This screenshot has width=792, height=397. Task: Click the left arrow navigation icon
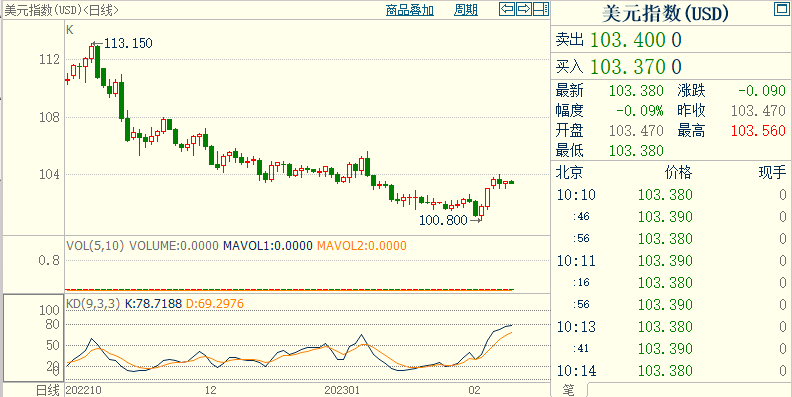pos(507,9)
